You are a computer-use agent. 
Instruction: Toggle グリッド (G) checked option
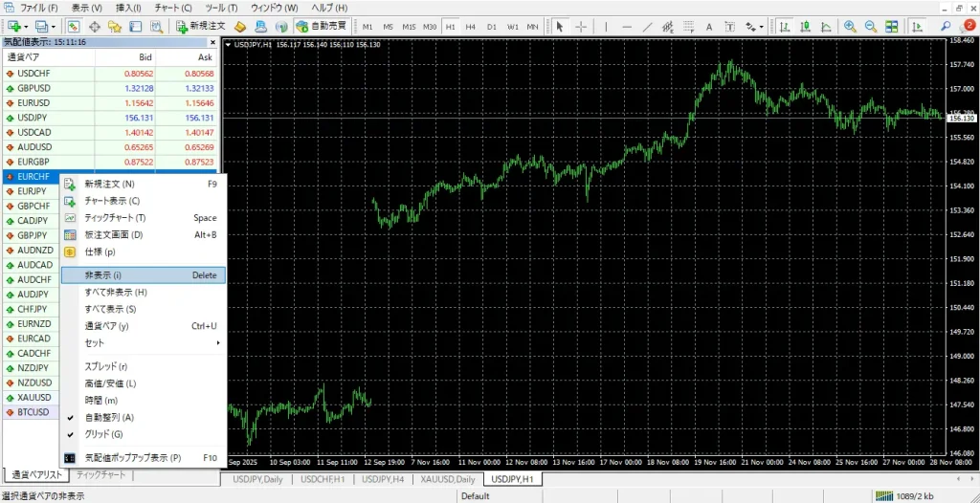pos(103,434)
